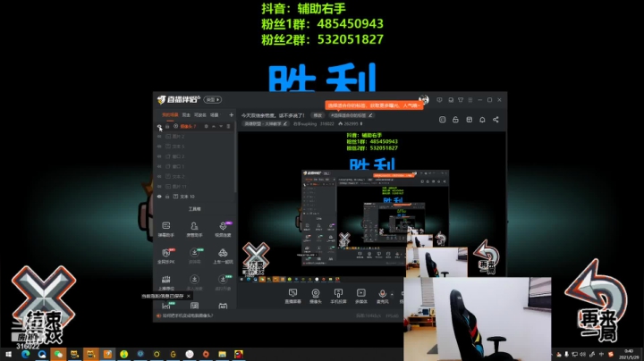Switch to the third scene tab 可改名
This screenshot has height=361, width=644.
pos(200,115)
